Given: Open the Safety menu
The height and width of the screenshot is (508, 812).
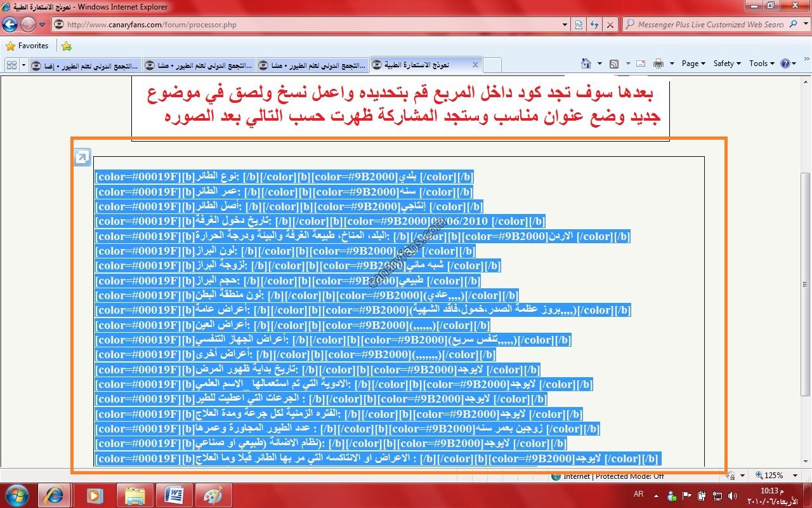Looking at the screenshot, I should (727, 63).
